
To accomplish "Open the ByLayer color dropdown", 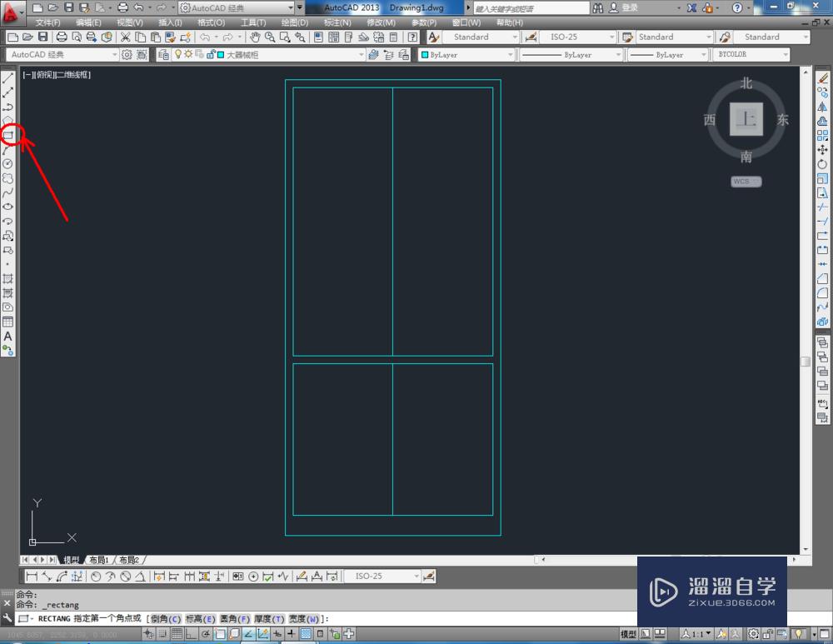I will tap(467, 54).
